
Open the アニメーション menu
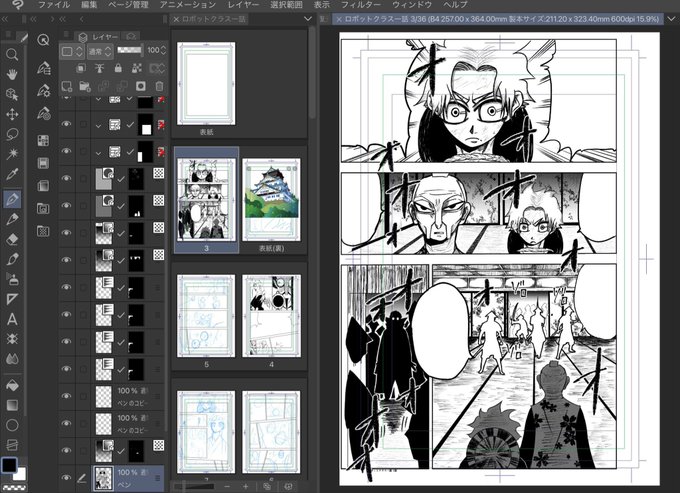187,5
